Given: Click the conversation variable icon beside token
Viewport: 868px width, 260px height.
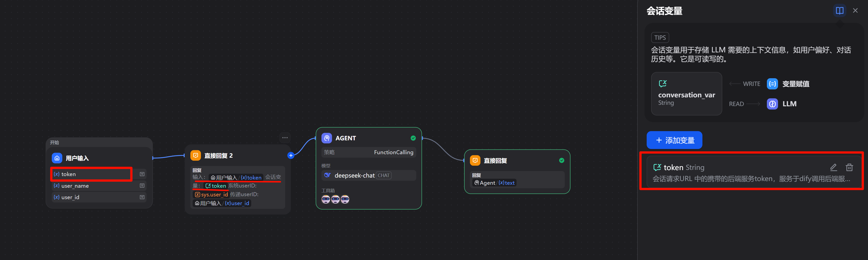Looking at the screenshot, I should tap(657, 167).
